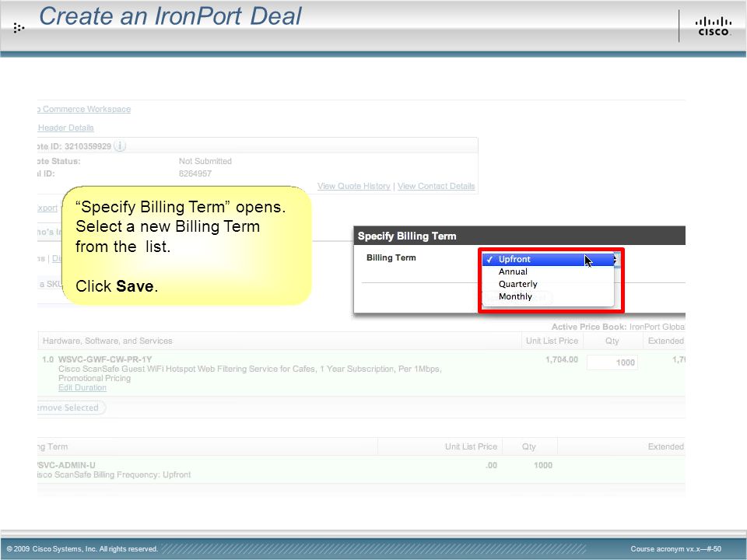Click the Billing Term dropdown arrow
747x560 pixels.
coord(616,260)
